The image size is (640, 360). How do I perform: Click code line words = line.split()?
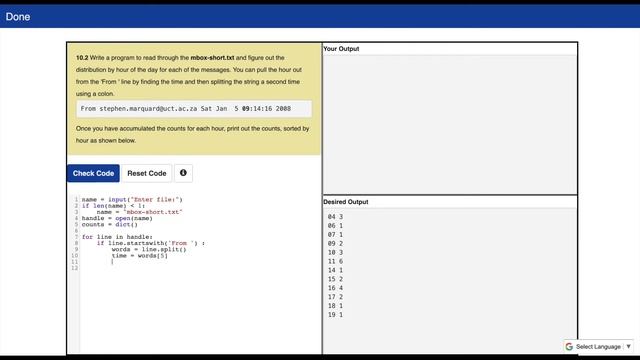[149, 249]
